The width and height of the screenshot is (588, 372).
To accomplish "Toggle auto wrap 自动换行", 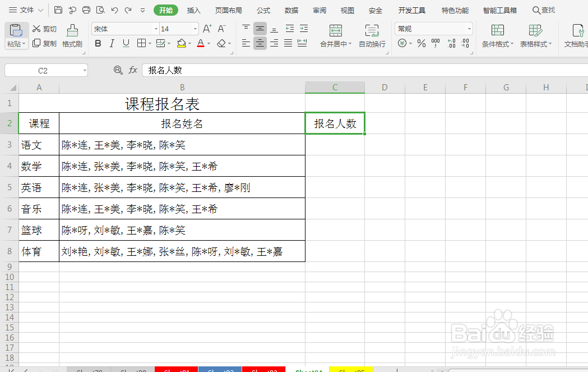I will pyautogui.click(x=372, y=36).
